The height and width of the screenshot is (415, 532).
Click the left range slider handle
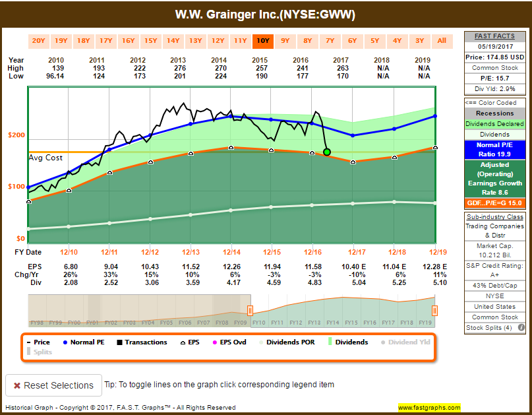[250, 310]
